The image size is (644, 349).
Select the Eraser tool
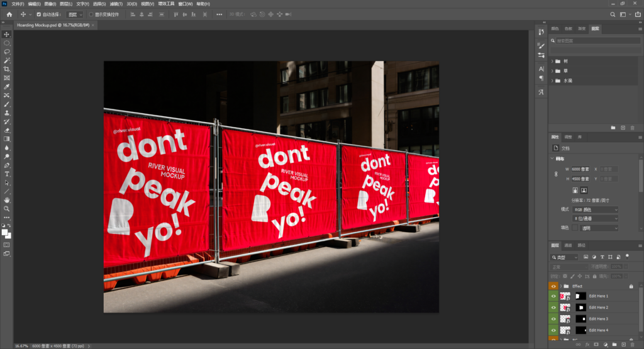pos(6,130)
